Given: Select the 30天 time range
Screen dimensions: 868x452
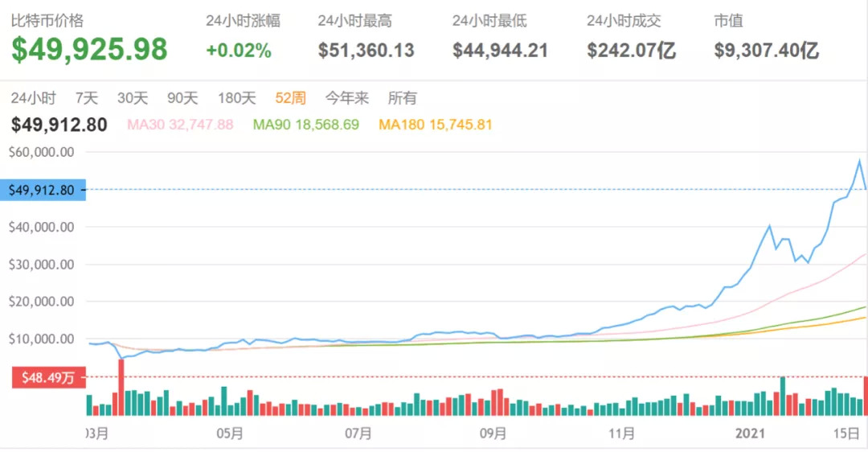Looking at the screenshot, I should tap(133, 98).
